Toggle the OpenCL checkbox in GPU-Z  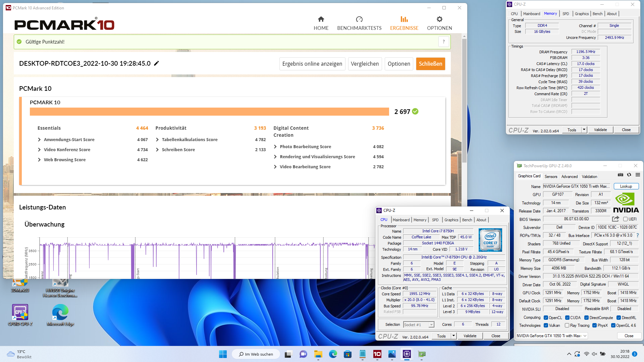coord(546,318)
